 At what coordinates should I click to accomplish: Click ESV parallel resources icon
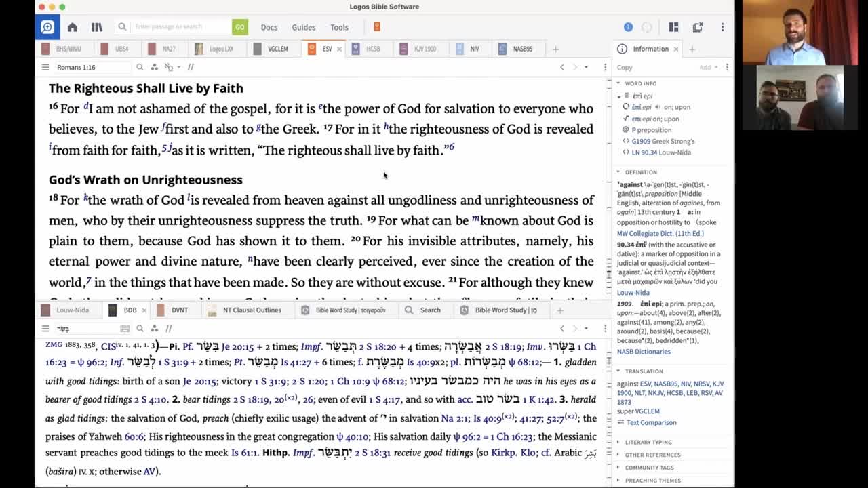click(x=191, y=67)
